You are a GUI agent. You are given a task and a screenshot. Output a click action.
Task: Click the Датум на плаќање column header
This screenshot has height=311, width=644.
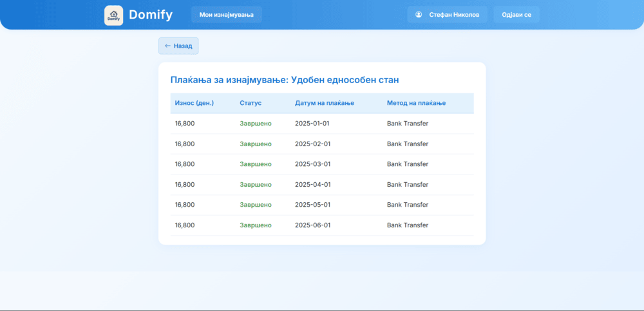click(x=324, y=103)
